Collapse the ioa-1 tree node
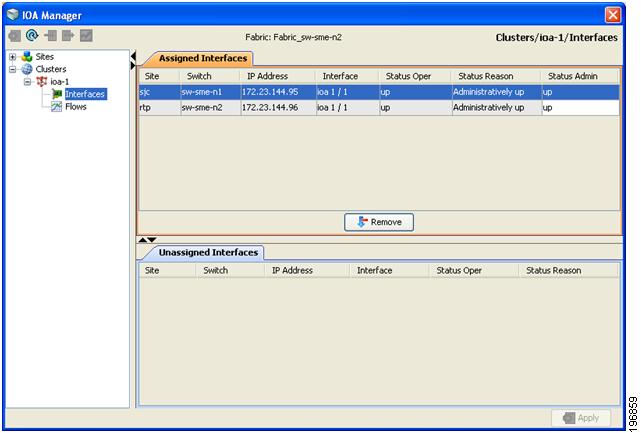Screen dimensions: 641x433 tap(27, 82)
